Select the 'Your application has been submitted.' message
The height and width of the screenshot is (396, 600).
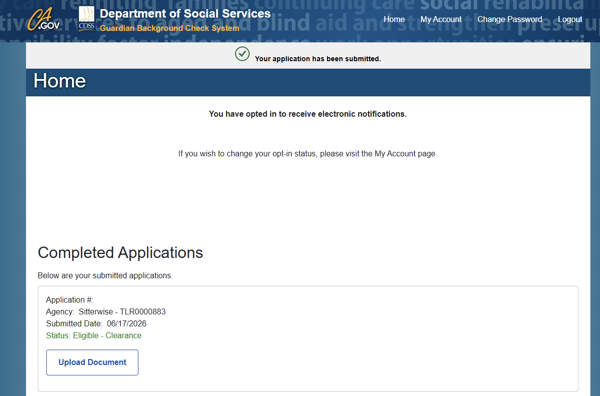pos(318,59)
